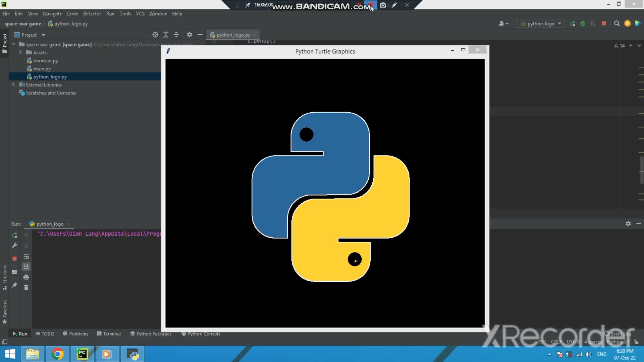The width and height of the screenshot is (644, 362).
Task: Launch Google Chrome from the taskbar
Action: click(x=57, y=354)
